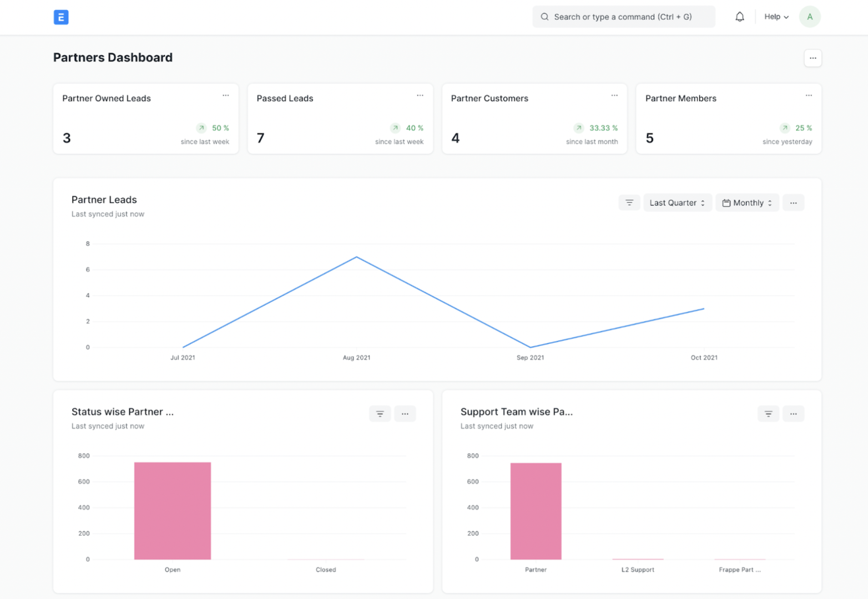Click the L2 Support axis label
The width and height of the screenshot is (868, 599).
pyautogui.click(x=638, y=570)
